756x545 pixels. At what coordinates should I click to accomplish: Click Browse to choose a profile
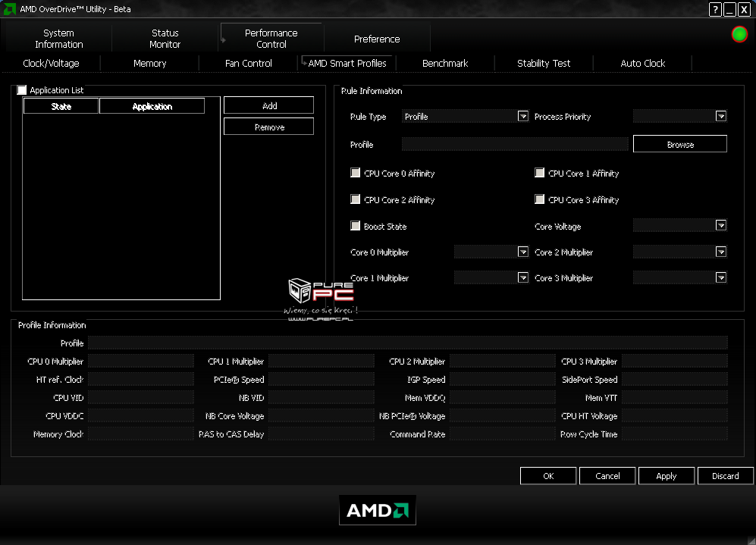(x=680, y=144)
